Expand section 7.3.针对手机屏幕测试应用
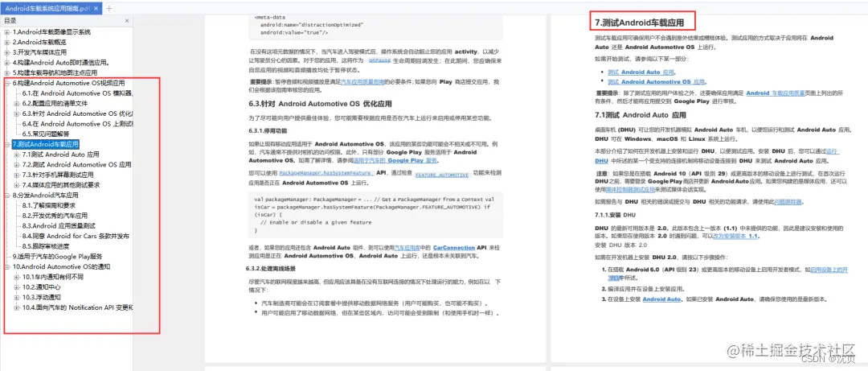The height and width of the screenshot is (371, 868). [17, 175]
